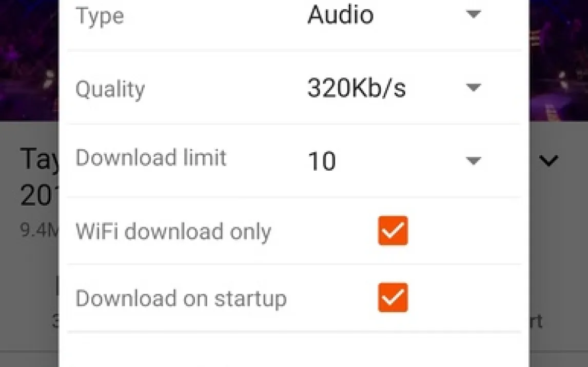The image size is (588, 367).
Task: Uncheck the Download on startup checkbox
Action: point(393,297)
